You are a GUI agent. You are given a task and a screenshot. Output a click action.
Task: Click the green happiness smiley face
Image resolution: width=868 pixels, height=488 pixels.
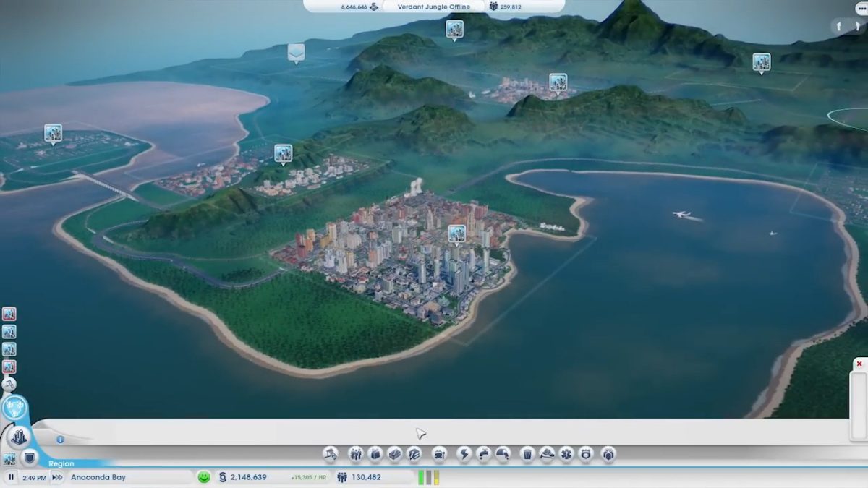click(204, 477)
